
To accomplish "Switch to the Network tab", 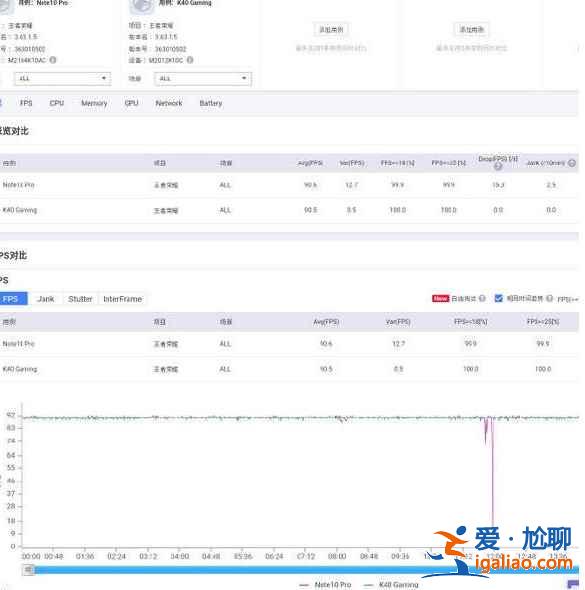I will pyautogui.click(x=169, y=103).
